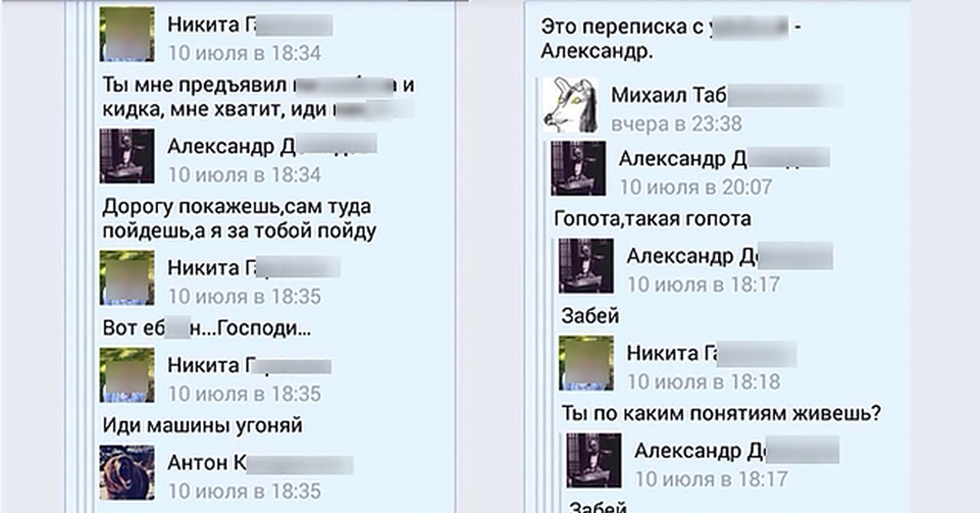Open the '10 июля в 18:18' timestamp
980x513 pixels.
click(x=703, y=381)
